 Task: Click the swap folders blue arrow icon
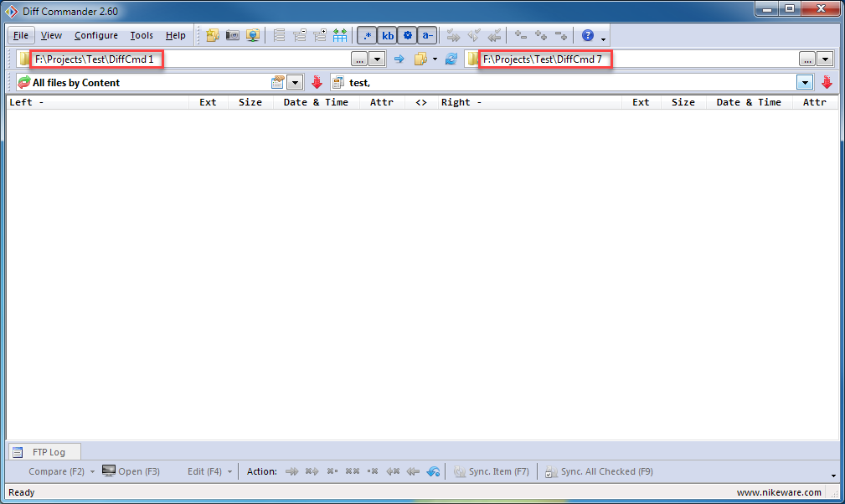pyautogui.click(x=399, y=59)
